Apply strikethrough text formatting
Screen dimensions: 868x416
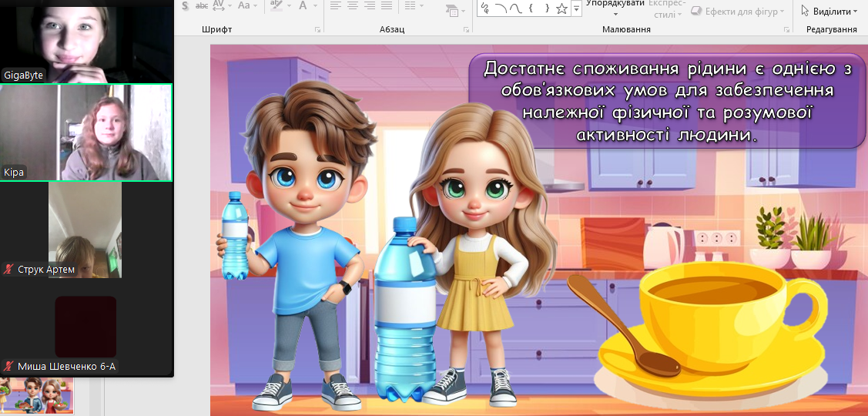(x=202, y=5)
